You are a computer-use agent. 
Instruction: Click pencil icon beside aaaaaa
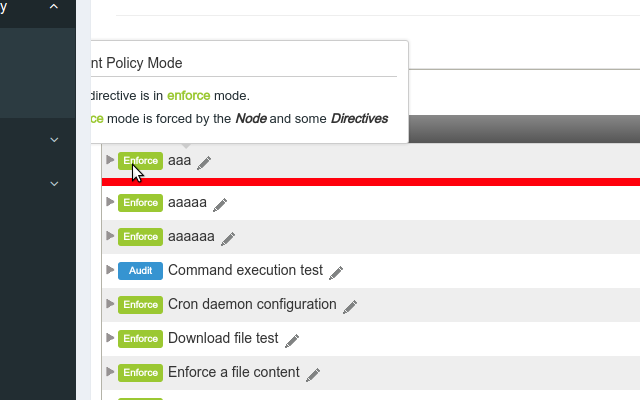pyautogui.click(x=228, y=239)
